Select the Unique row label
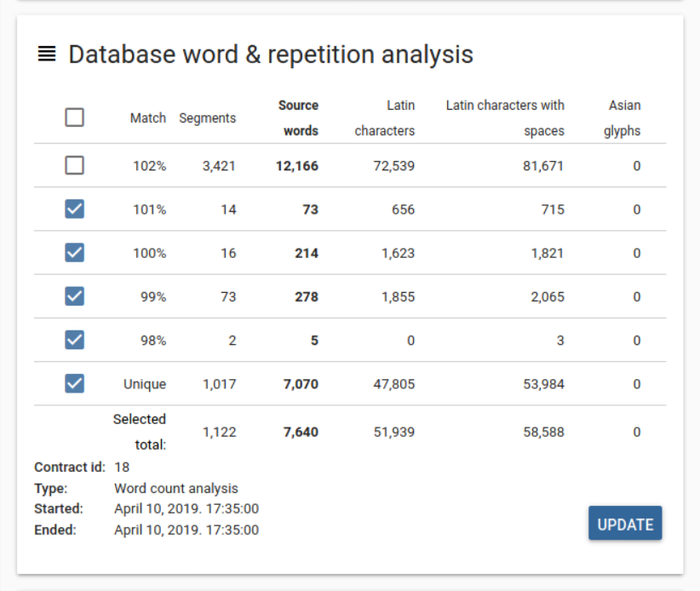This screenshot has width=700, height=591. (145, 384)
